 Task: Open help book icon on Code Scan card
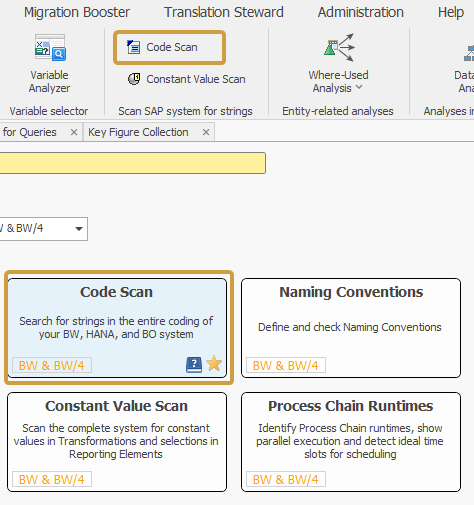tap(194, 364)
